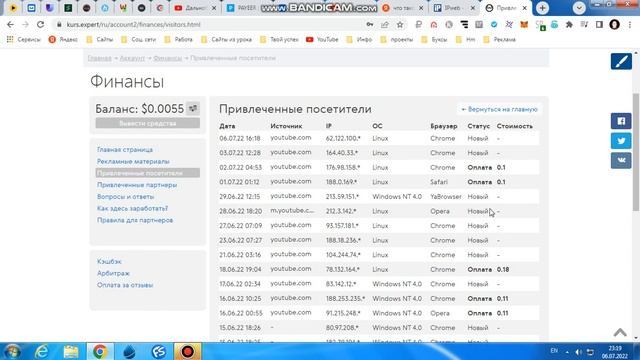Screen dimensions: 640x360
Task: Open Оплата за отзывы link
Action: 125,285
